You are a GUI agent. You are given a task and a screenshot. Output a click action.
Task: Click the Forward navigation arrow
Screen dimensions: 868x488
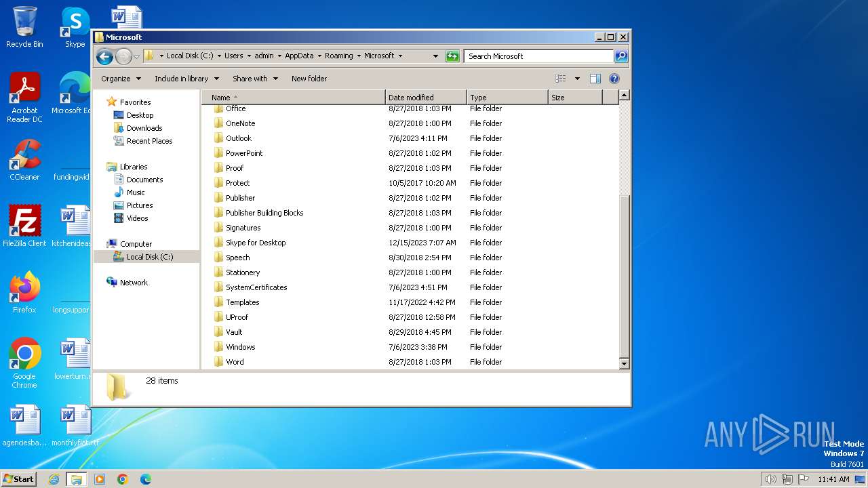point(123,56)
